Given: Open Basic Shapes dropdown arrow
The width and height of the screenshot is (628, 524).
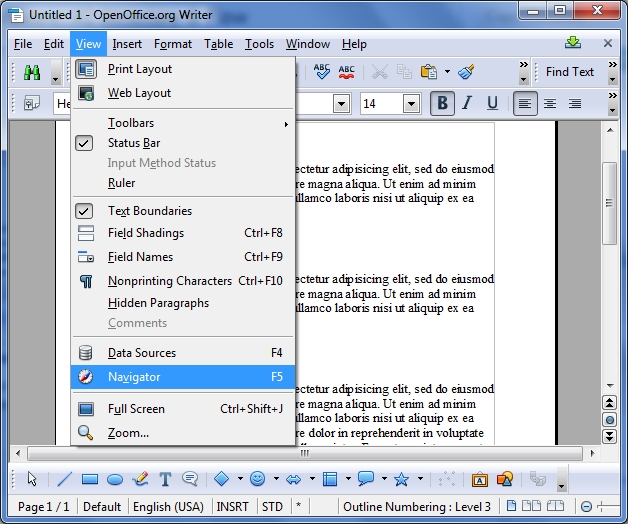Looking at the screenshot, I should pos(240,478).
